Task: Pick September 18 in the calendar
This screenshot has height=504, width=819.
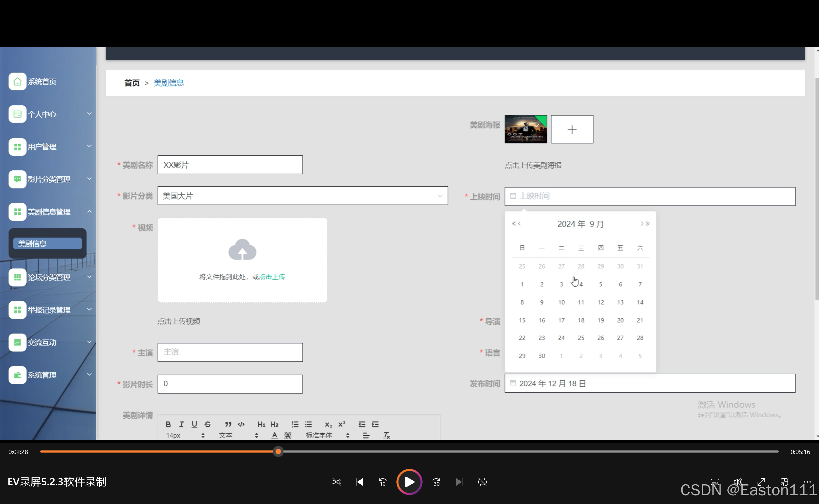Action: (x=581, y=320)
